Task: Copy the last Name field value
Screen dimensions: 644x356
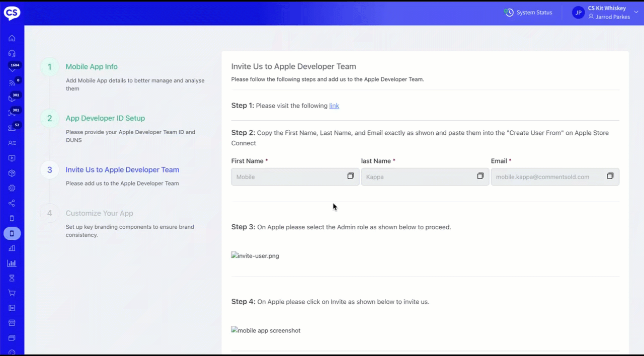Action: (x=480, y=176)
